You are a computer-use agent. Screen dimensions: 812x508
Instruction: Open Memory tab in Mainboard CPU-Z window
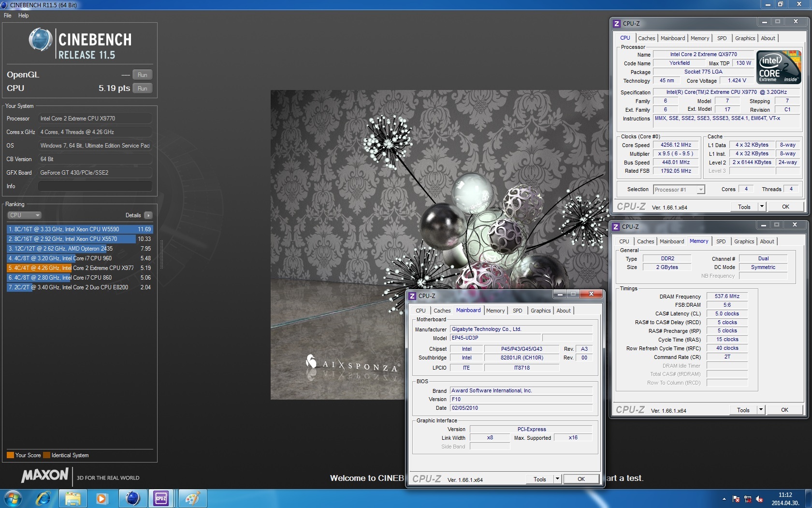click(x=495, y=311)
